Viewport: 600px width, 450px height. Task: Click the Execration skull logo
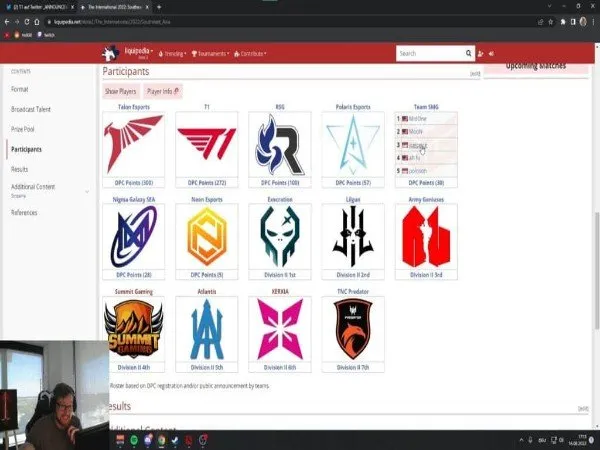click(280, 236)
